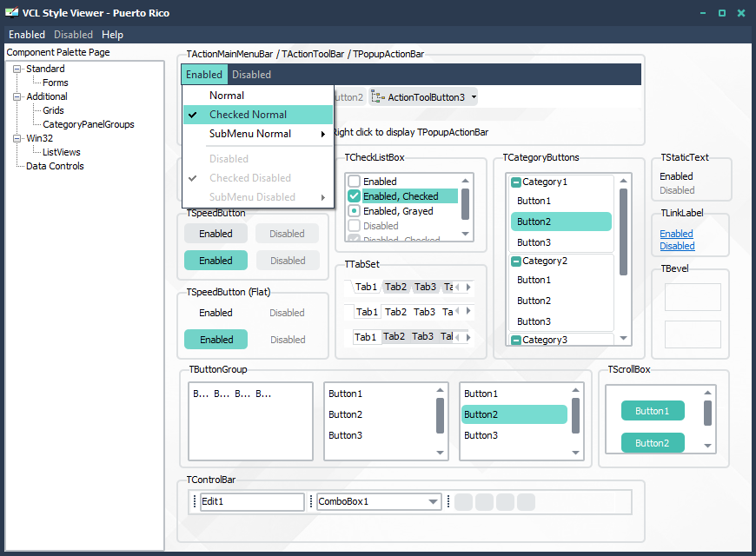Click the down arrow of the right TButtonGroup list
756x556 pixels.
pyautogui.click(x=575, y=453)
